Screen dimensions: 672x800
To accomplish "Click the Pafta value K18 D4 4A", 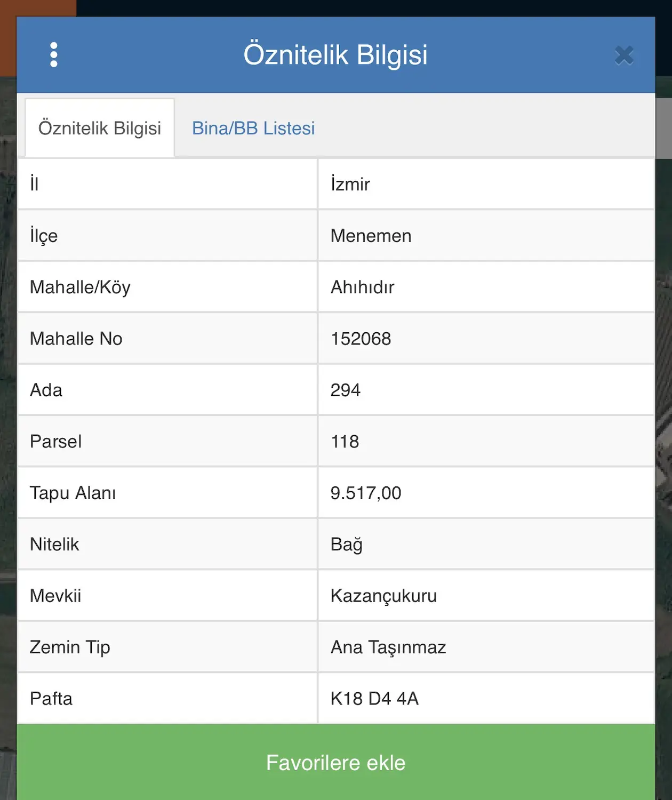I will pyautogui.click(x=375, y=699).
